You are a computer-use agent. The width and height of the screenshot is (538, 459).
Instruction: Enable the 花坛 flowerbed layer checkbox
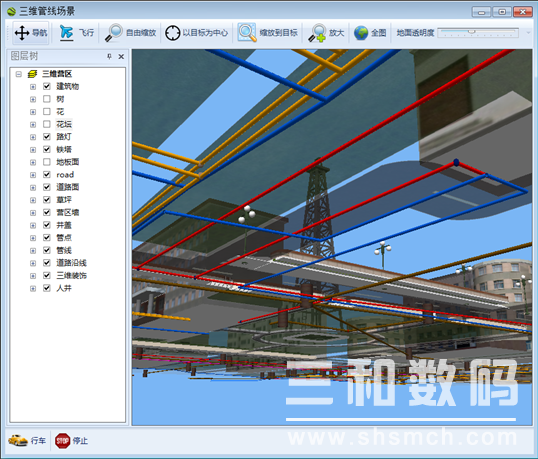[47, 124]
